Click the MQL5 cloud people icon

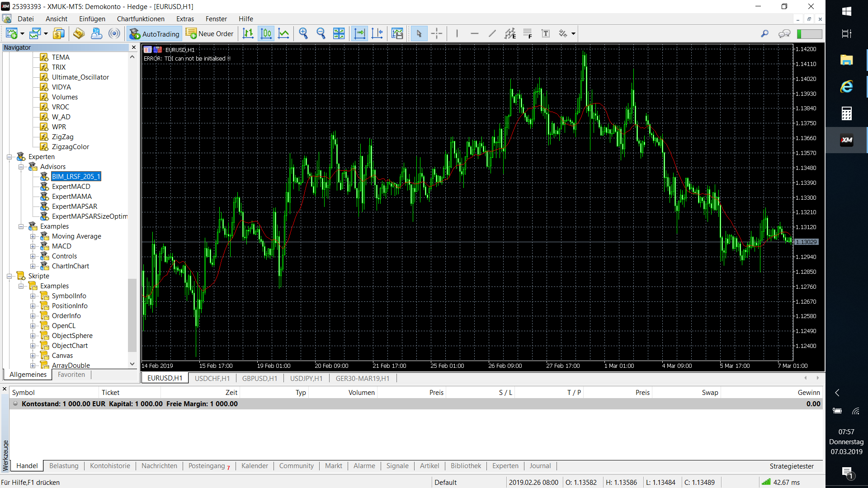point(96,33)
